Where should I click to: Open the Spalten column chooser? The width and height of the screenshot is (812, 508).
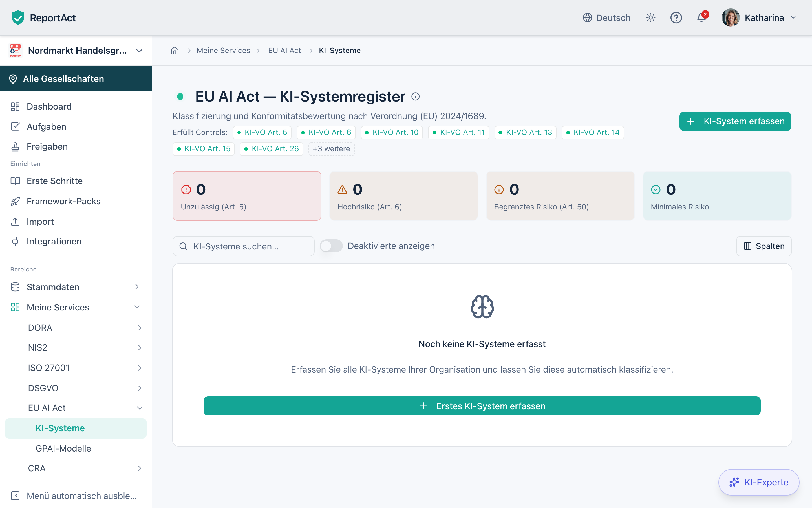pos(764,246)
